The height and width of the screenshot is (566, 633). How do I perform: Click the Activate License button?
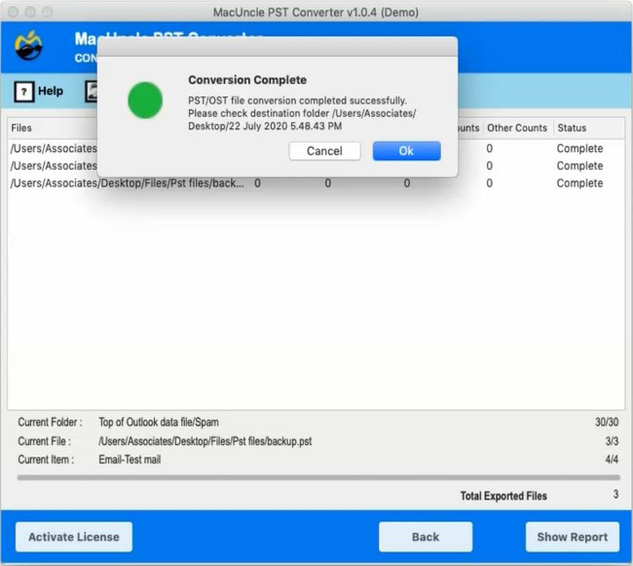click(x=74, y=537)
